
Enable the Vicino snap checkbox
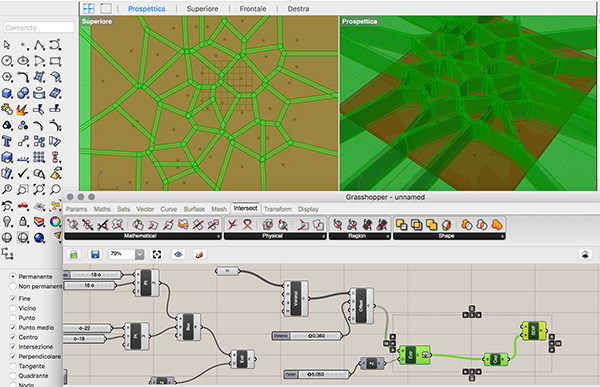point(13,308)
